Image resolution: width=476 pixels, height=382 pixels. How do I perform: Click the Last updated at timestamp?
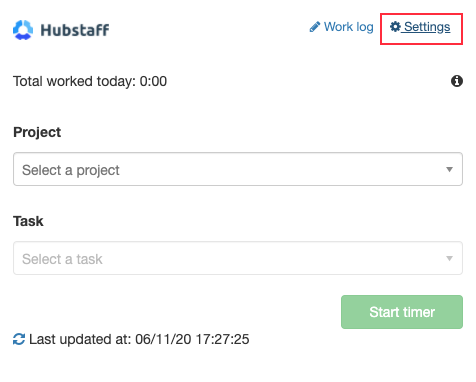[139, 339]
